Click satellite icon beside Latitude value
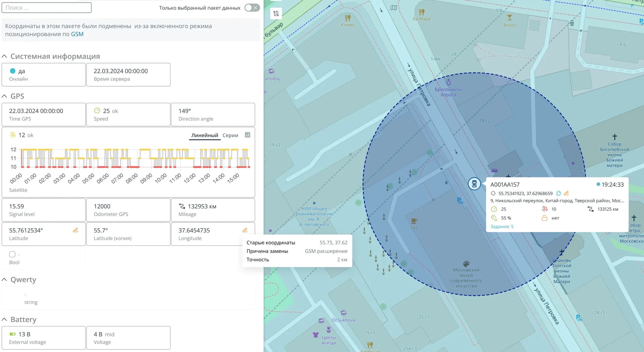This screenshot has width=644, height=352. click(75, 230)
